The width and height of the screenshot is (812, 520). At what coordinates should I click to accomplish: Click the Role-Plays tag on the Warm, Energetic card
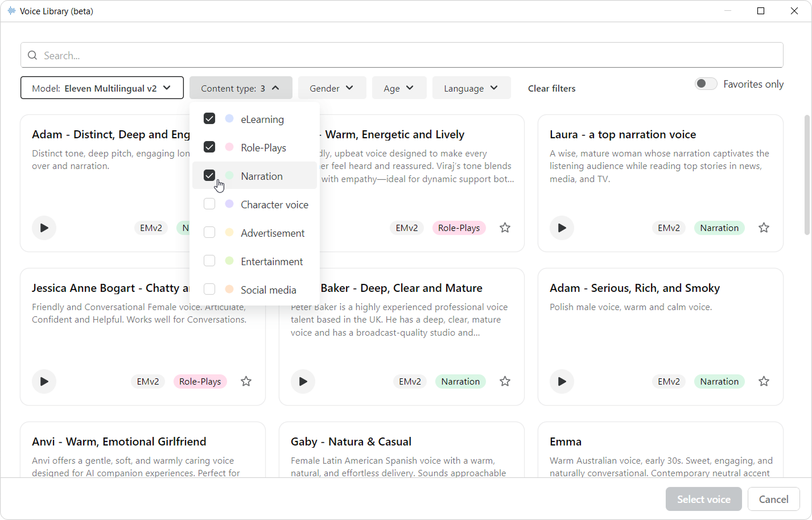[x=459, y=228]
